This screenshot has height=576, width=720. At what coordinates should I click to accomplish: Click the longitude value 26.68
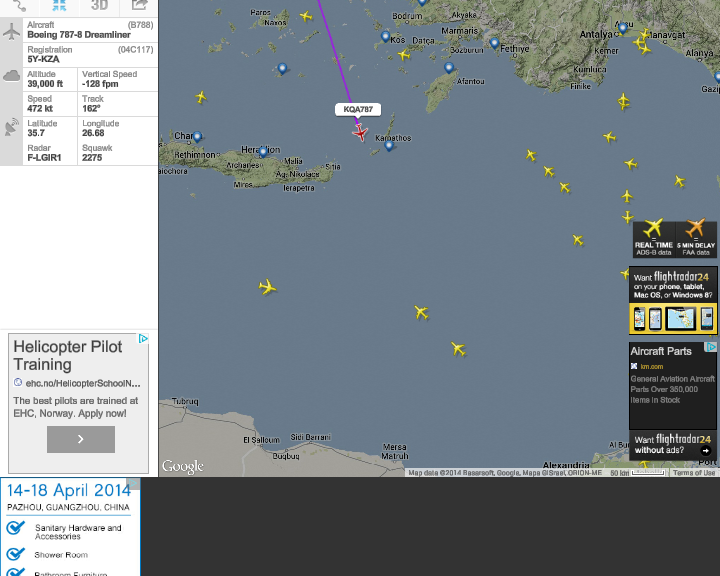(x=93, y=133)
